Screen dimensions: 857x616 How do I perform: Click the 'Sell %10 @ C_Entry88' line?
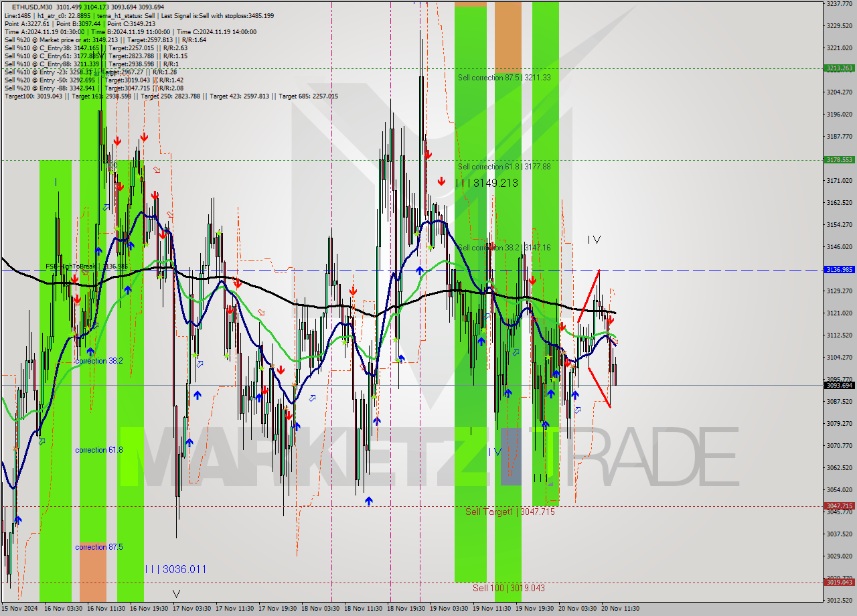[x=91, y=64]
